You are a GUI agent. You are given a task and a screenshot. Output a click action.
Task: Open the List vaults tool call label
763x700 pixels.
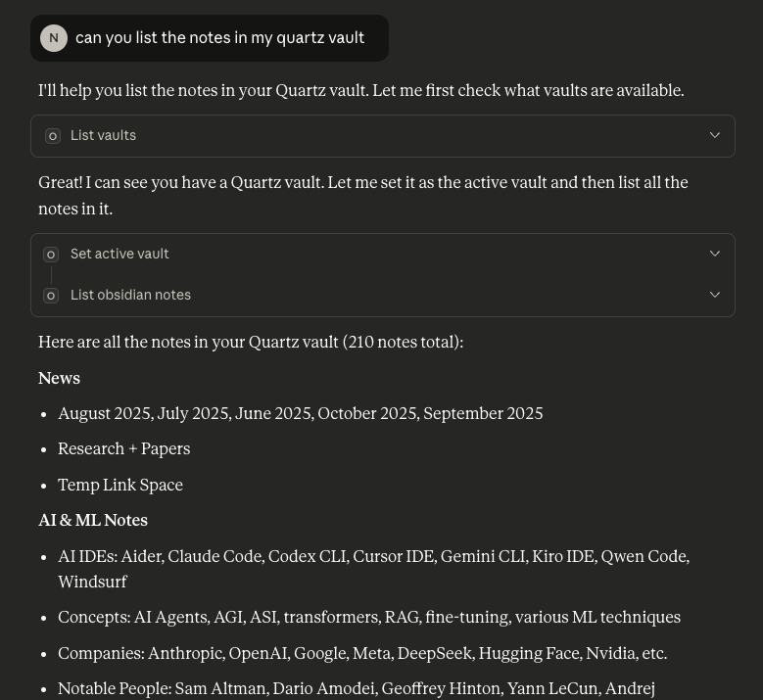(103, 135)
